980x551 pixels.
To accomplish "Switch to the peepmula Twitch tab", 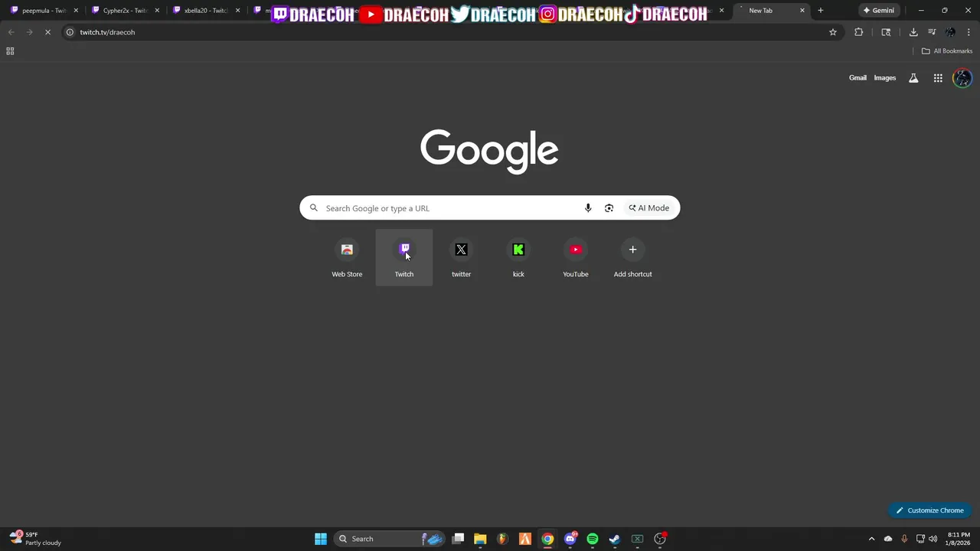I will pyautogui.click(x=43, y=11).
